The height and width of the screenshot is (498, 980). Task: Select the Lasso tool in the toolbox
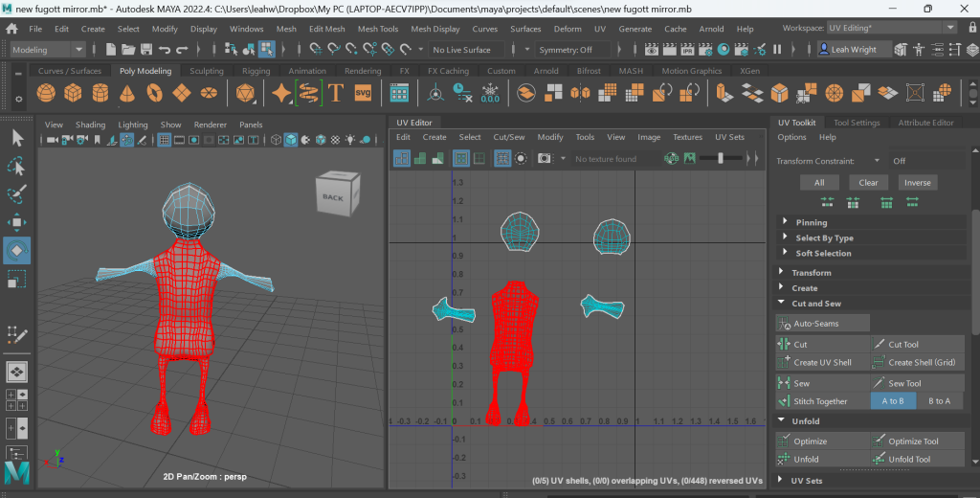[17, 167]
